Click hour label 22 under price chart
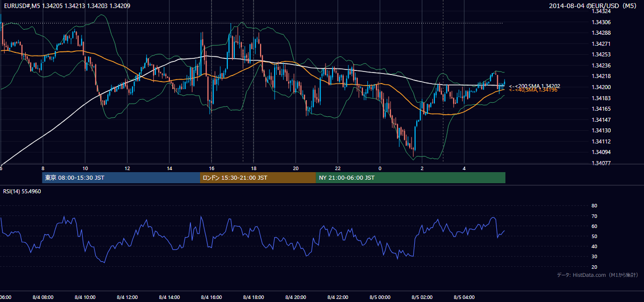This screenshot has height=302, width=644. coord(338,168)
